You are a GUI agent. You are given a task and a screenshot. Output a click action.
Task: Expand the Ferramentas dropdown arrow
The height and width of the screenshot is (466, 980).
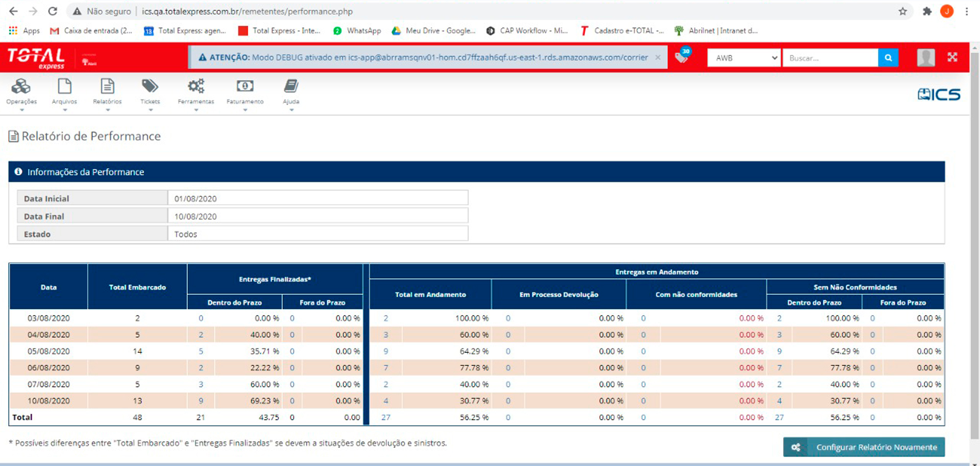click(196, 110)
